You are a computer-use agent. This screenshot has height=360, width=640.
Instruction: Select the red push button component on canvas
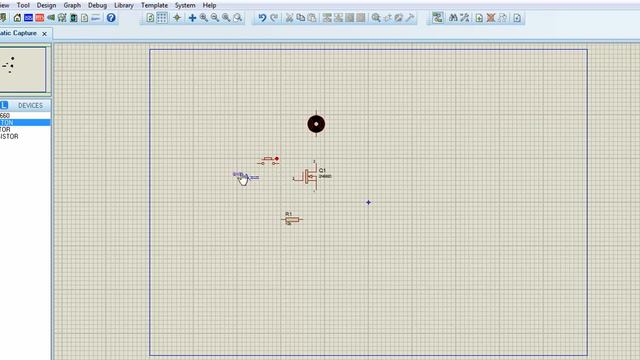coord(268,160)
